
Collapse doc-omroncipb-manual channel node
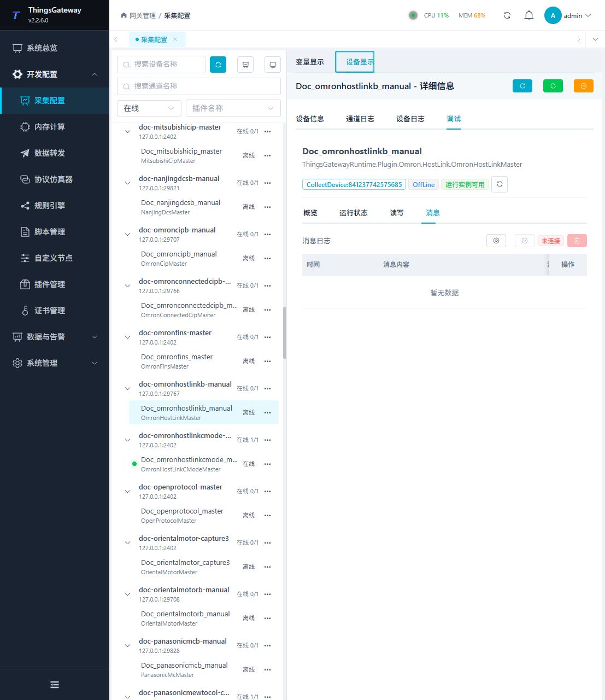click(127, 234)
